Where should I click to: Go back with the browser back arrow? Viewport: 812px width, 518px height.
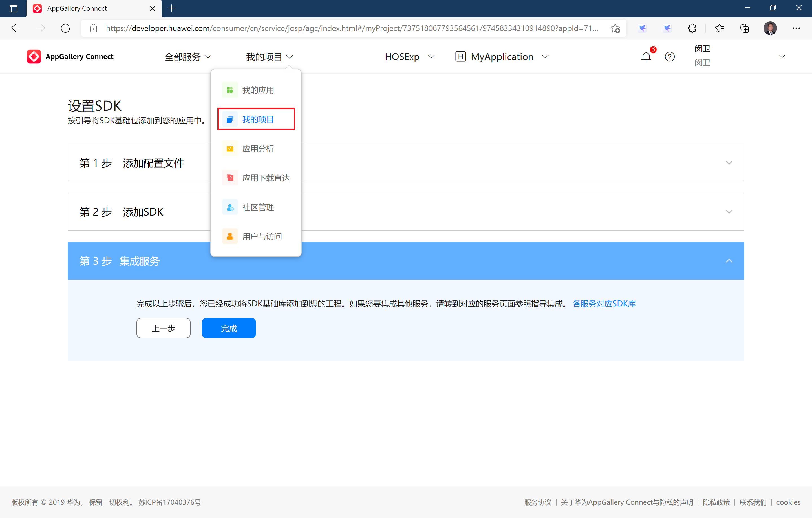coord(16,28)
